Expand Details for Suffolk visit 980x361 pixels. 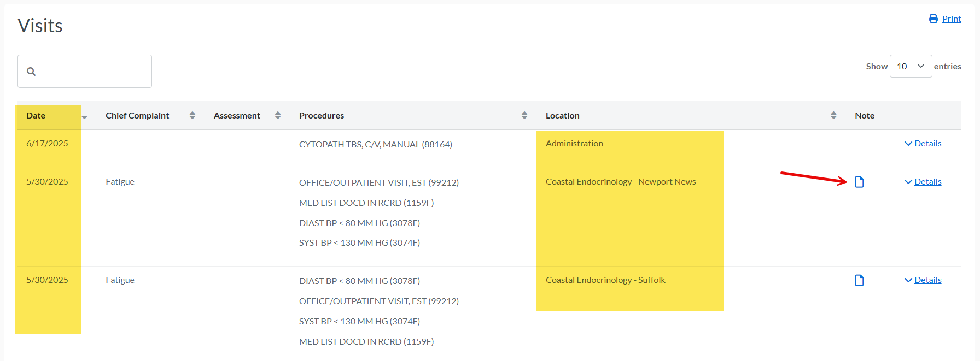point(923,280)
